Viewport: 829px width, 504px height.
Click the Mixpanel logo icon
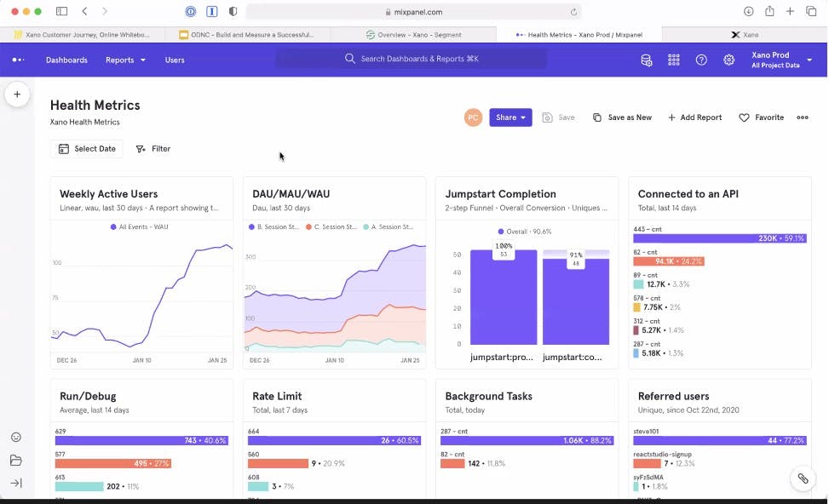tap(18, 60)
